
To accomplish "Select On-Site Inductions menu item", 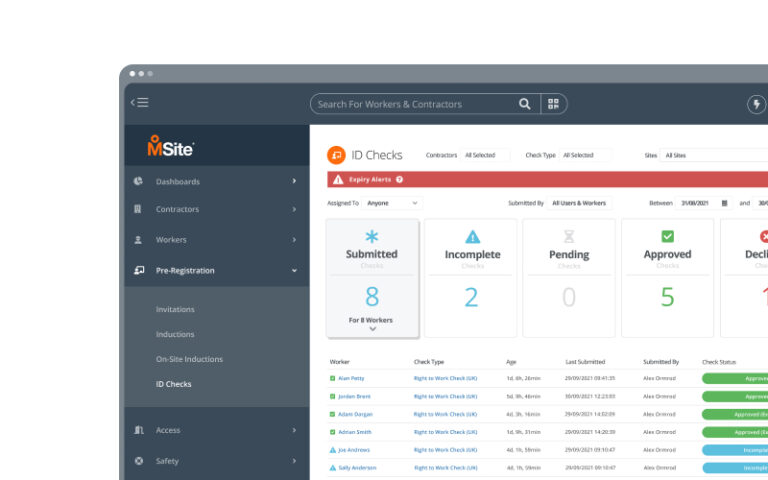I will [189, 359].
